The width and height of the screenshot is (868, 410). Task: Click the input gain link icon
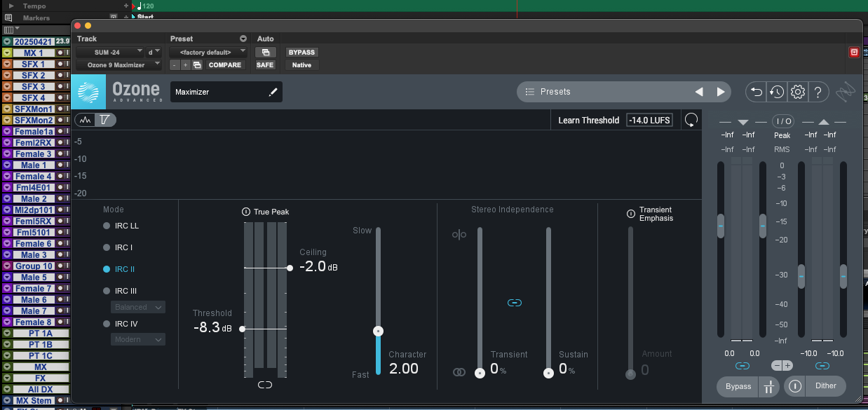[x=742, y=366]
